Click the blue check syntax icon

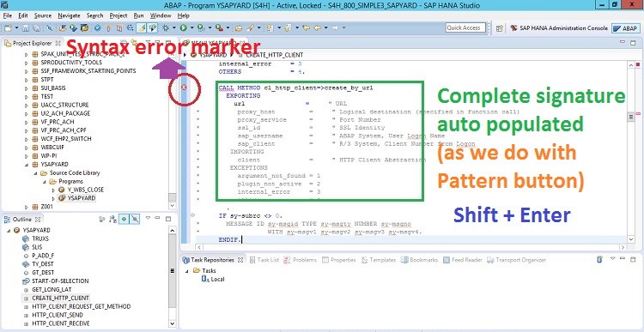point(97,28)
